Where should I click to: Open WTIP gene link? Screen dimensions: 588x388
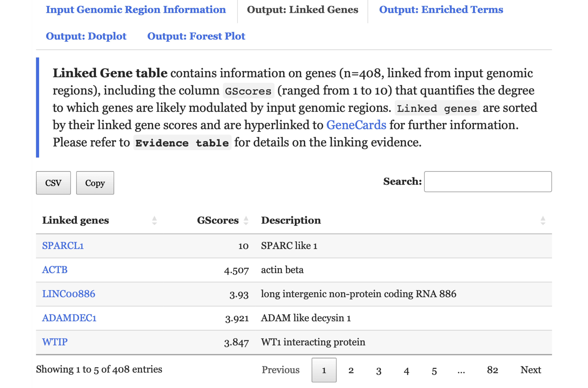[55, 342]
